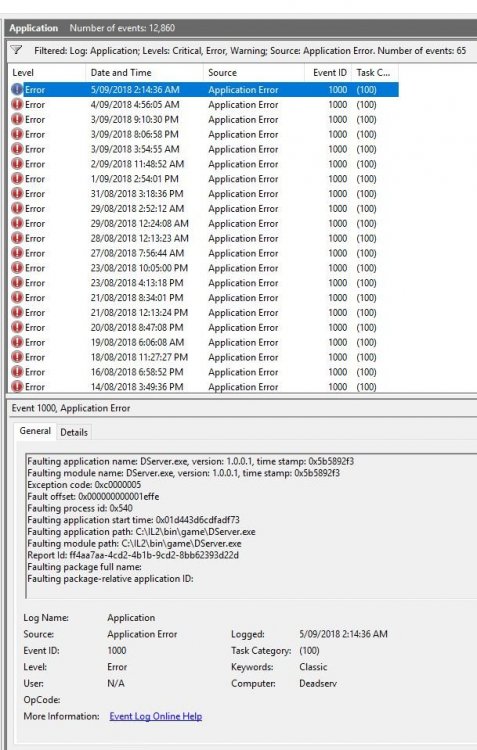
Task: Click error icon for 28/08/2018 12:13:23 AM row
Action: point(17,238)
